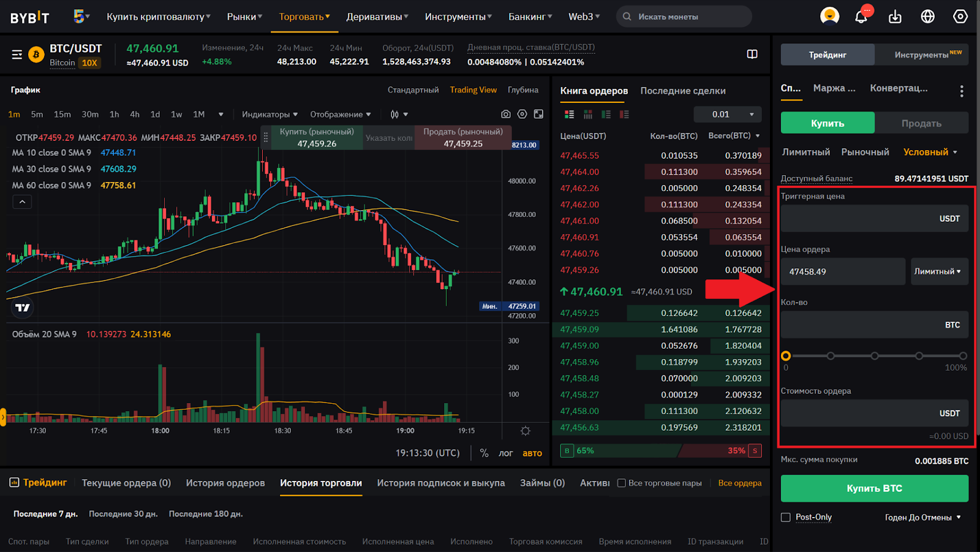Open the Текущие ордера tab
980x552 pixels.
(x=126, y=483)
